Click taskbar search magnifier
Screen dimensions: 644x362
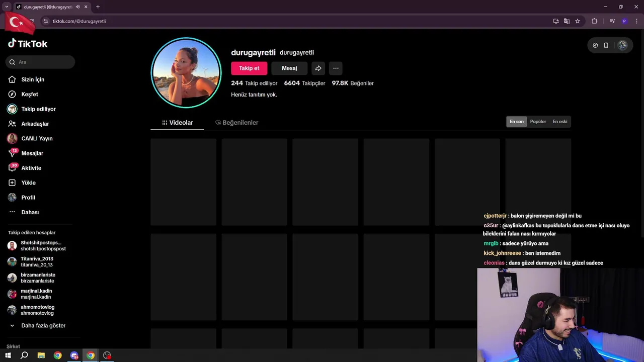(24, 355)
